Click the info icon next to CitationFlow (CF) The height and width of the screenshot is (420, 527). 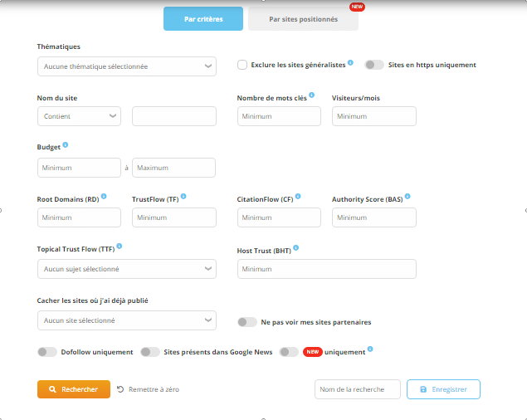(298, 197)
